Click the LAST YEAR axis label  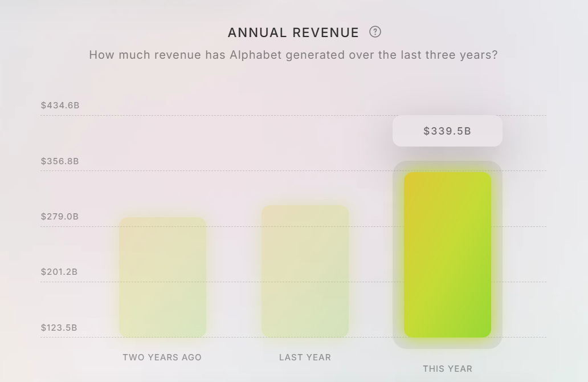(305, 357)
